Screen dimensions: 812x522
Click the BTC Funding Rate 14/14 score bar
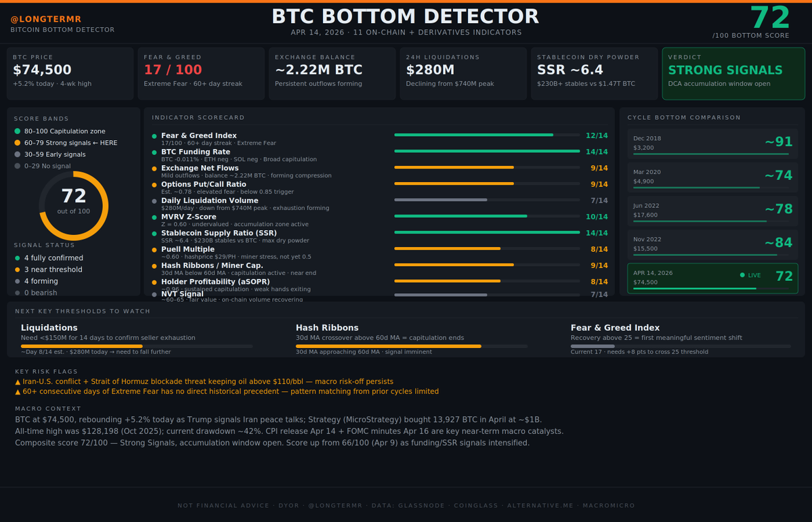point(487,151)
